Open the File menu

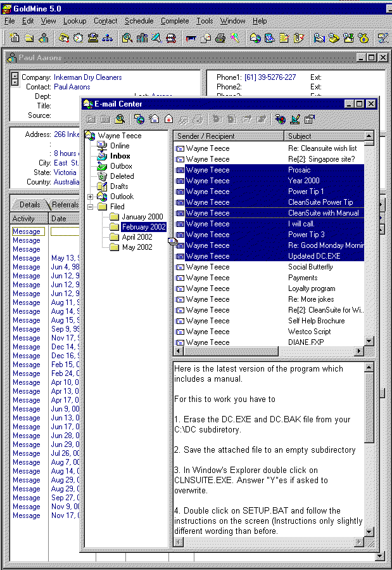point(9,21)
